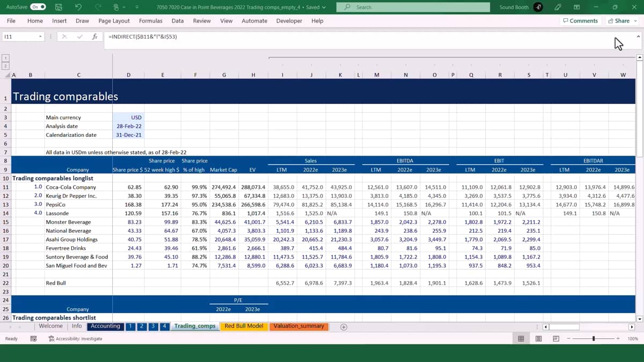Click the pen icon in title bar
Screen dimensions: 644x362
(x=558, y=7)
